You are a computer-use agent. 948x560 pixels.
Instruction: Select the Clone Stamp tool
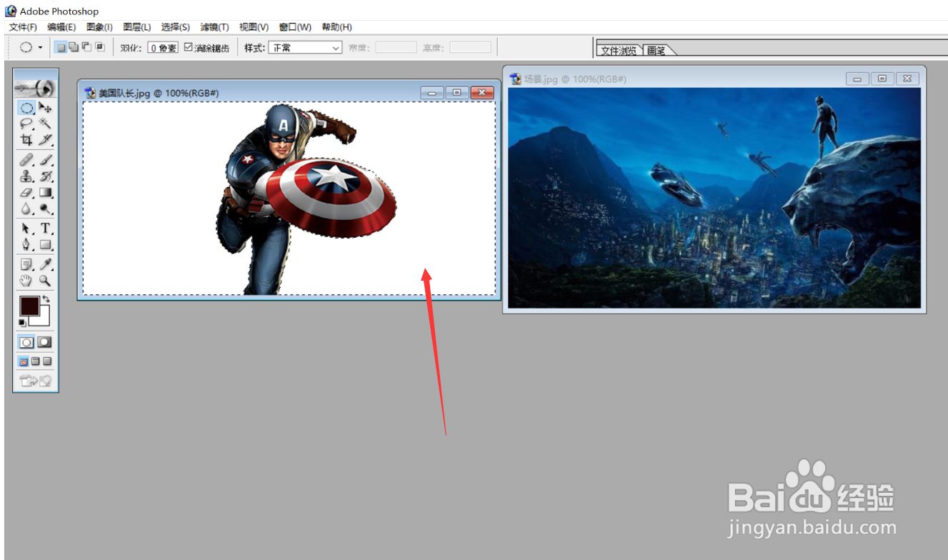coord(26,176)
